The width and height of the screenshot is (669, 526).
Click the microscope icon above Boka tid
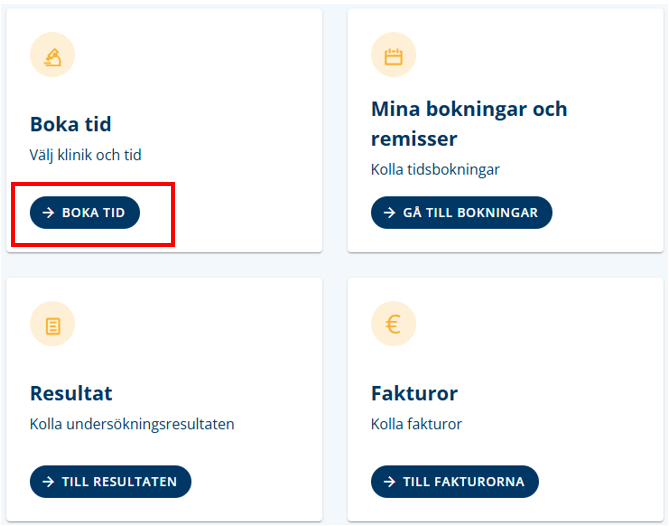point(52,55)
